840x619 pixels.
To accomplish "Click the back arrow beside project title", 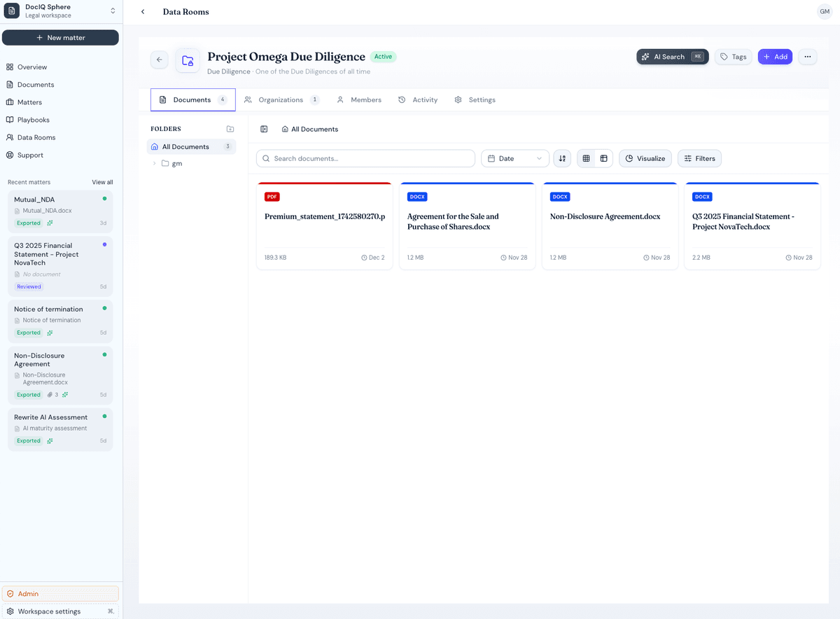I will pos(159,60).
